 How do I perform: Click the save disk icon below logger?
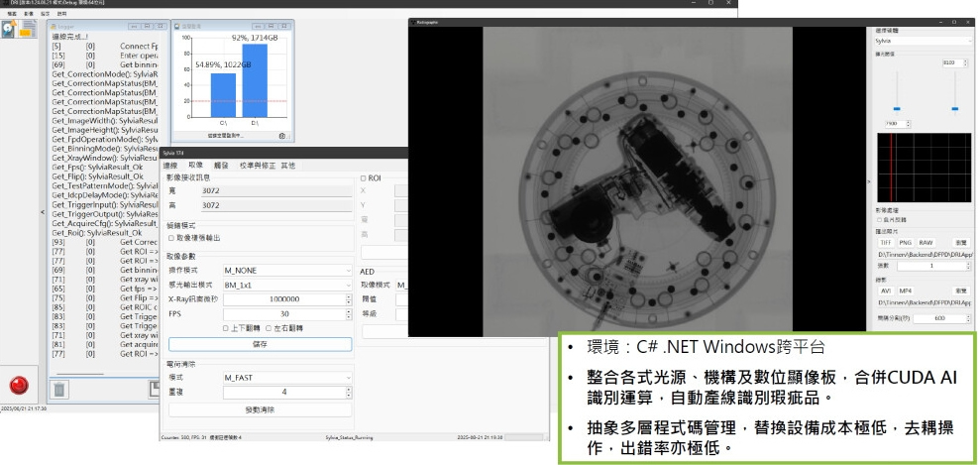(x=155, y=389)
